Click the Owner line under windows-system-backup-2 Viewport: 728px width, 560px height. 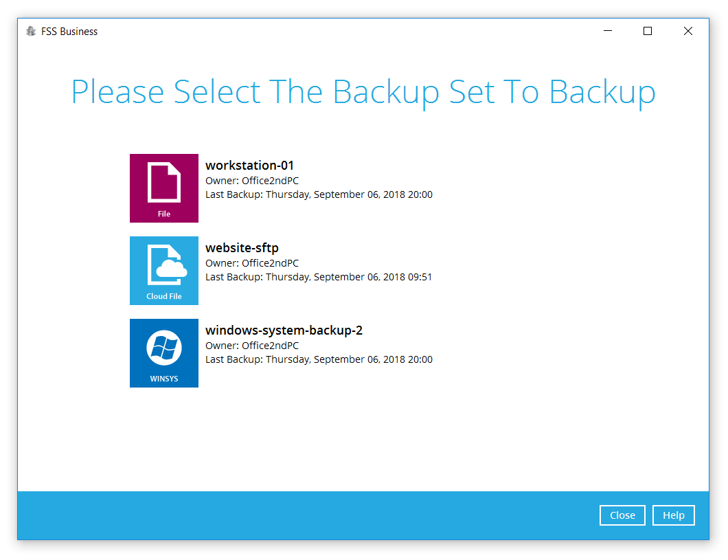click(252, 346)
